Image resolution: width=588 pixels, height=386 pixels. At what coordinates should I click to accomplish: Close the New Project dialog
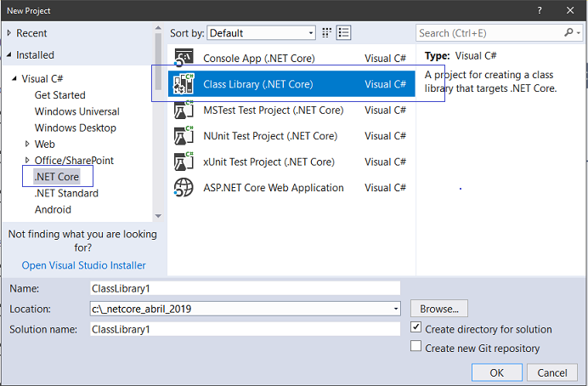click(x=570, y=10)
